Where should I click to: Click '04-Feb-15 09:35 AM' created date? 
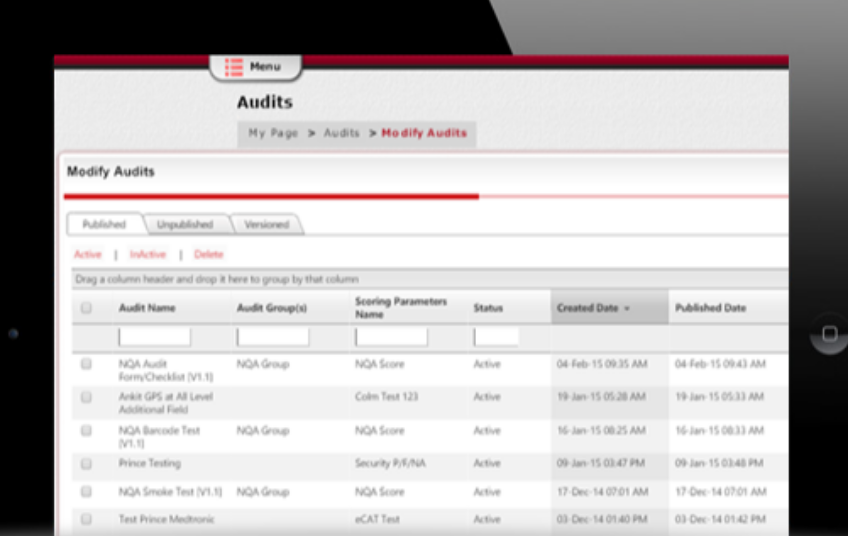point(602,364)
